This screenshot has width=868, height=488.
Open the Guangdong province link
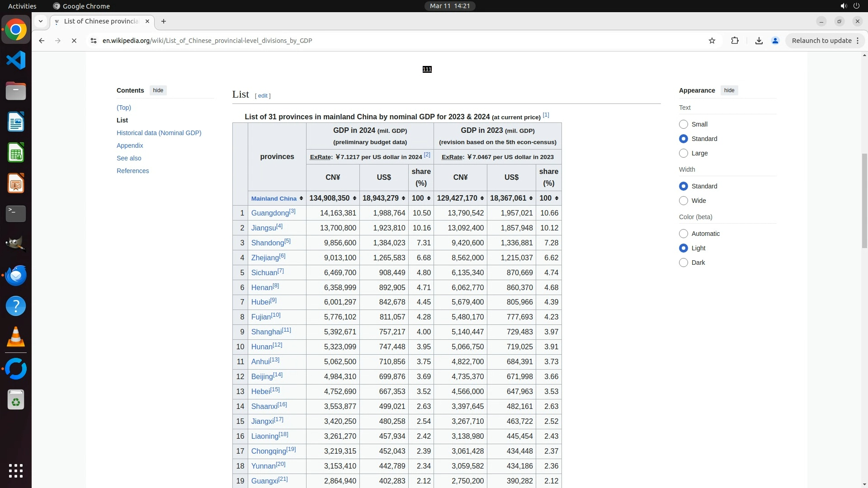click(x=270, y=213)
